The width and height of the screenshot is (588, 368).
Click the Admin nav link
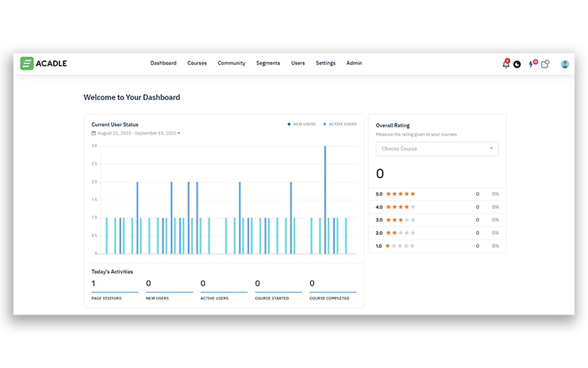tap(354, 63)
